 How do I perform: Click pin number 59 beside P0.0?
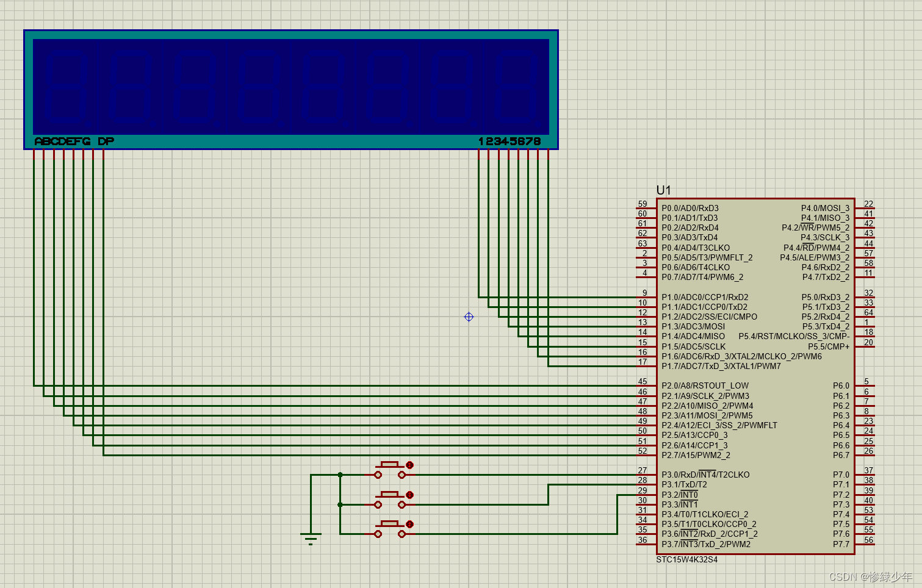tap(643, 204)
